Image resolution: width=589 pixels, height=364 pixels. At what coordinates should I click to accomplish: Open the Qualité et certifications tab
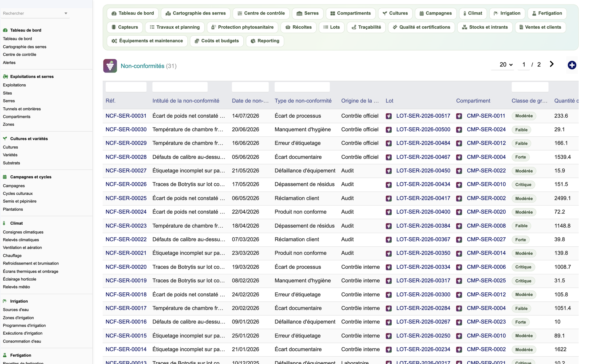(421, 27)
